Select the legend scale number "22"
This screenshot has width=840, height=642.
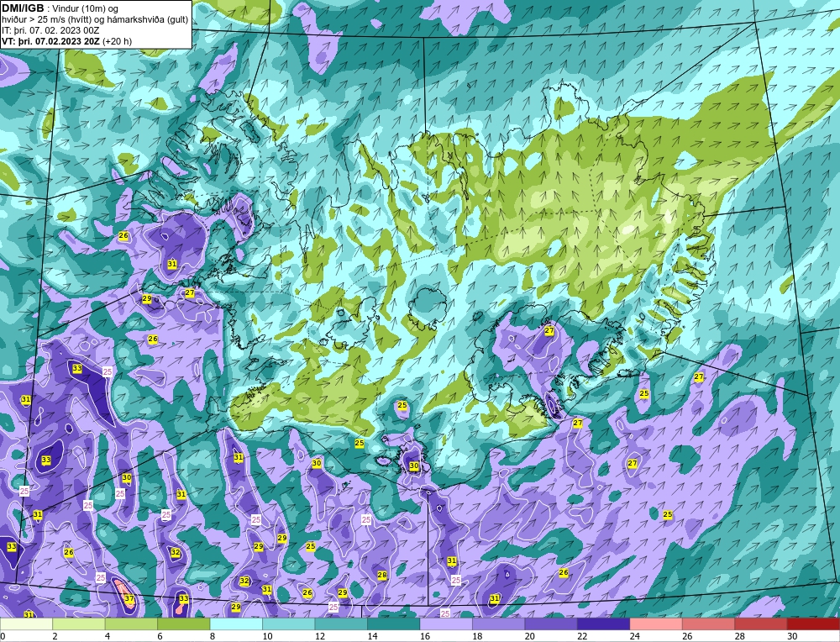[582, 636]
